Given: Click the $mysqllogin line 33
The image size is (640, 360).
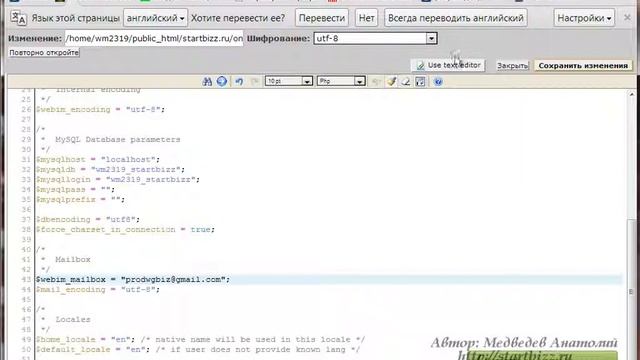Looking at the screenshot, I should point(118,180).
